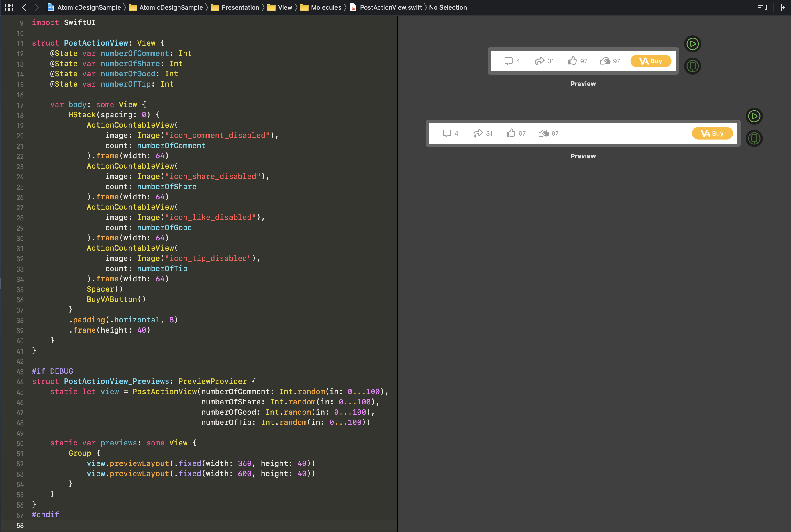Select the View folder breadcrumb item

(x=284, y=7)
